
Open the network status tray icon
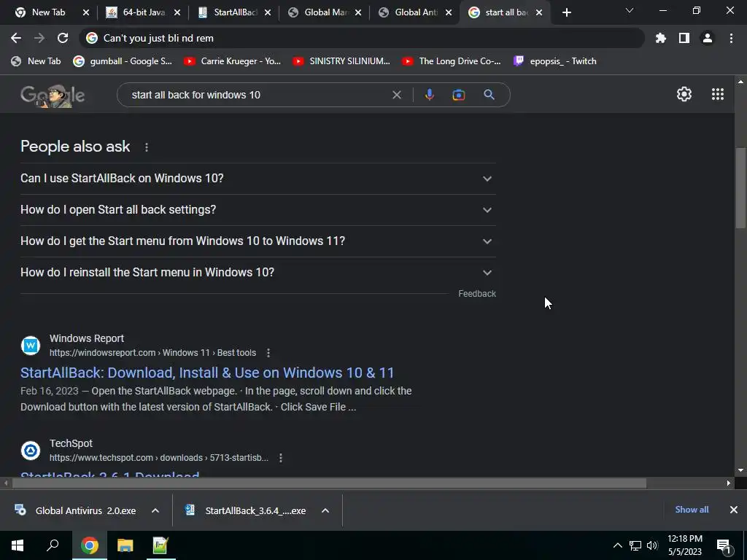pyautogui.click(x=635, y=545)
